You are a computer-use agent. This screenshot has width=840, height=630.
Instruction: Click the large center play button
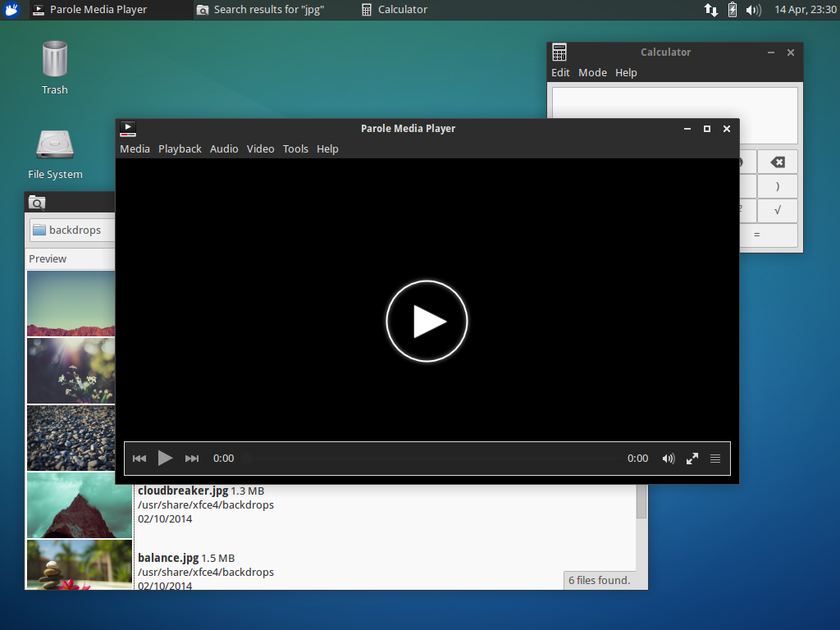pyautogui.click(x=427, y=322)
